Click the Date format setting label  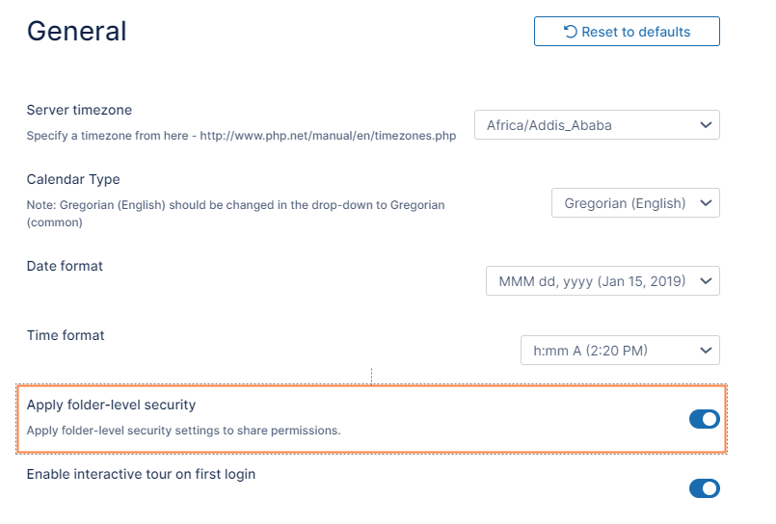point(65,266)
